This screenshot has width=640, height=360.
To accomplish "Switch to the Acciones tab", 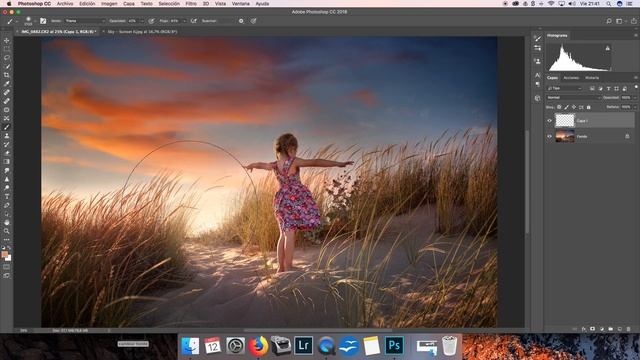I will coord(571,78).
